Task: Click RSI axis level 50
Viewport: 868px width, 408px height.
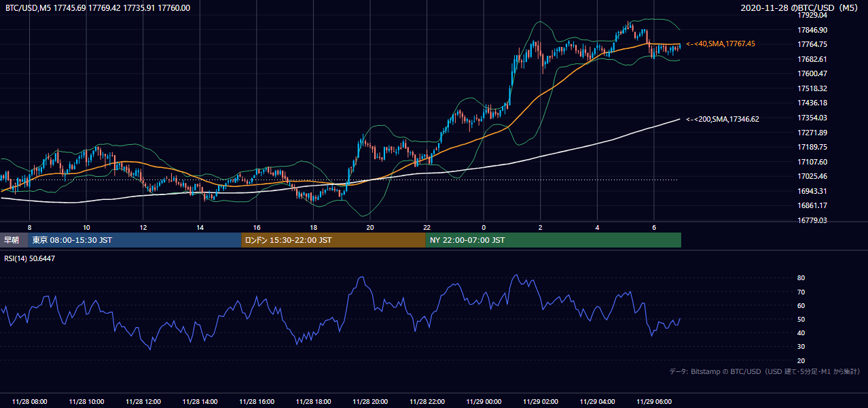Action: point(801,319)
